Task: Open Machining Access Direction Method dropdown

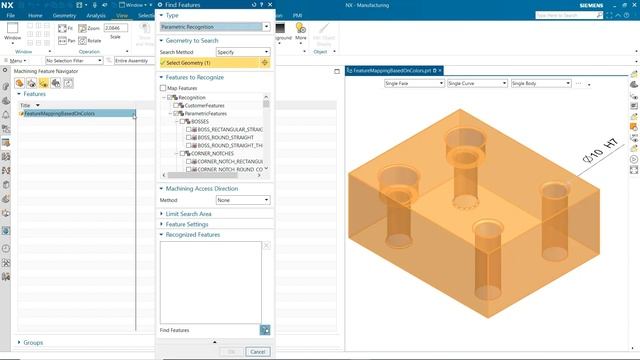Action: pos(243,200)
